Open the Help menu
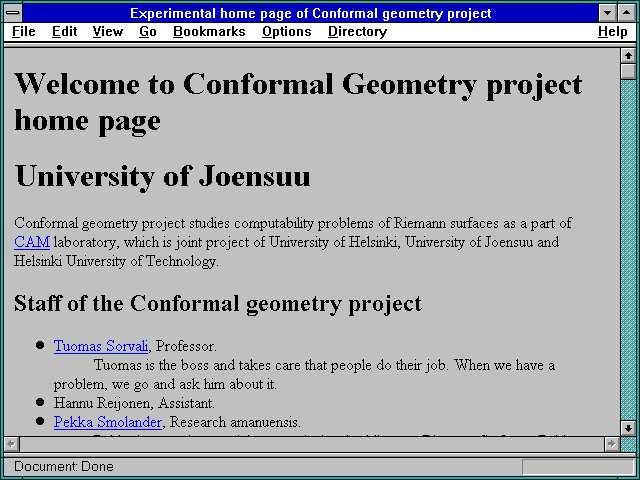Image resolution: width=640 pixels, height=480 pixels. [x=612, y=31]
